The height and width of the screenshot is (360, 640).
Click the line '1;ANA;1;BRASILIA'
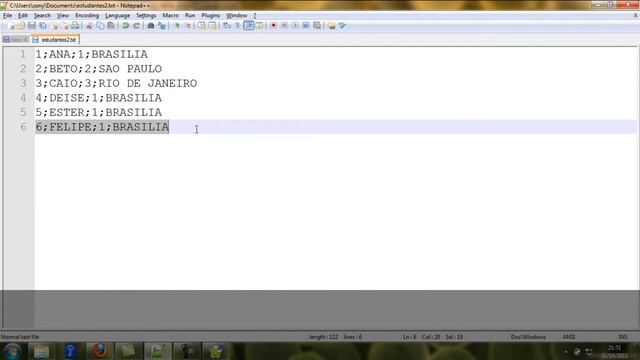click(91, 54)
